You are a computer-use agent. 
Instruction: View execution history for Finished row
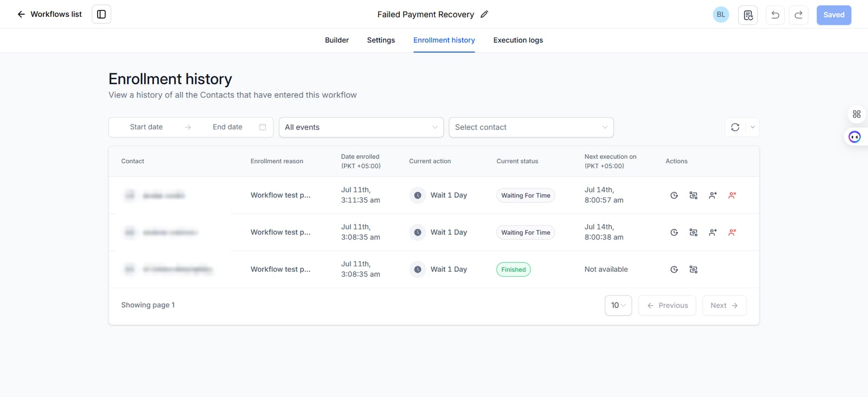coord(674,270)
